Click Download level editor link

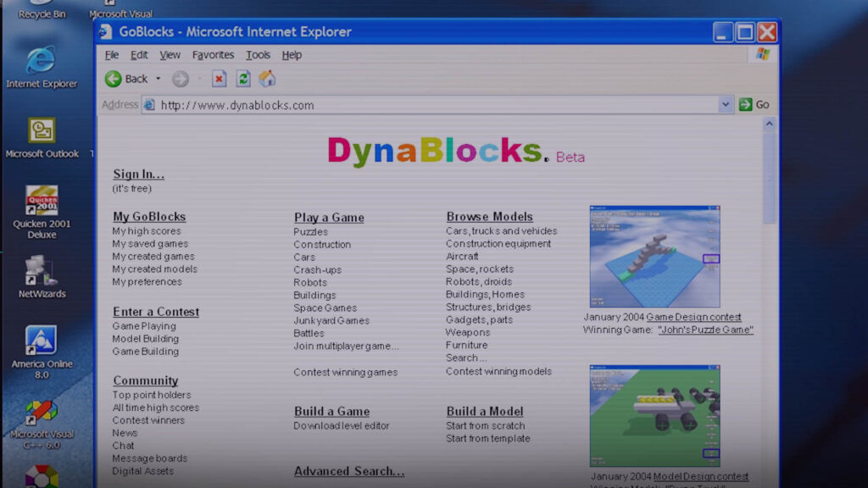pyautogui.click(x=342, y=425)
